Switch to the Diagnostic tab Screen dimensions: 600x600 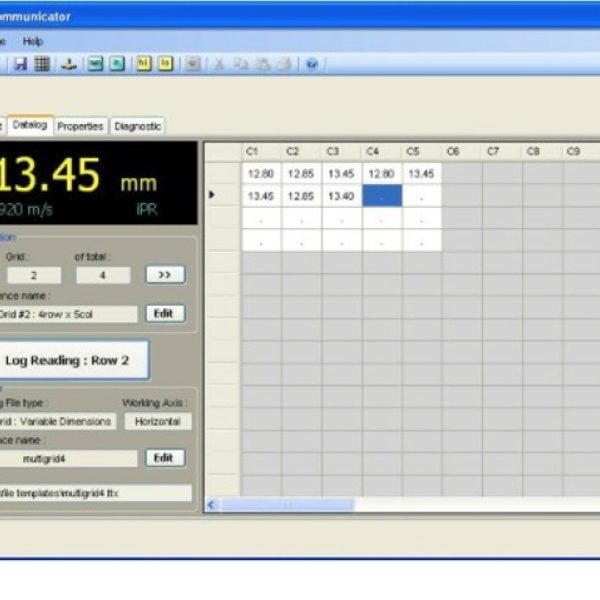(x=138, y=126)
